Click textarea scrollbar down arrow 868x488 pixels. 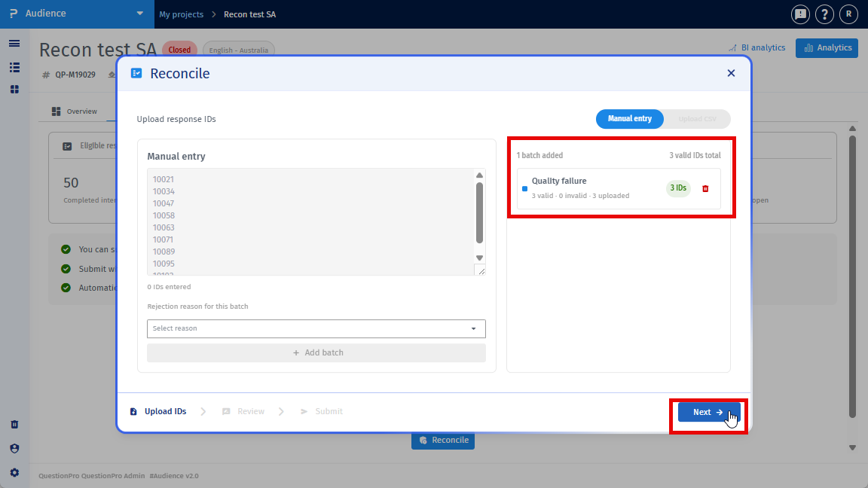click(x=479, y=258)
